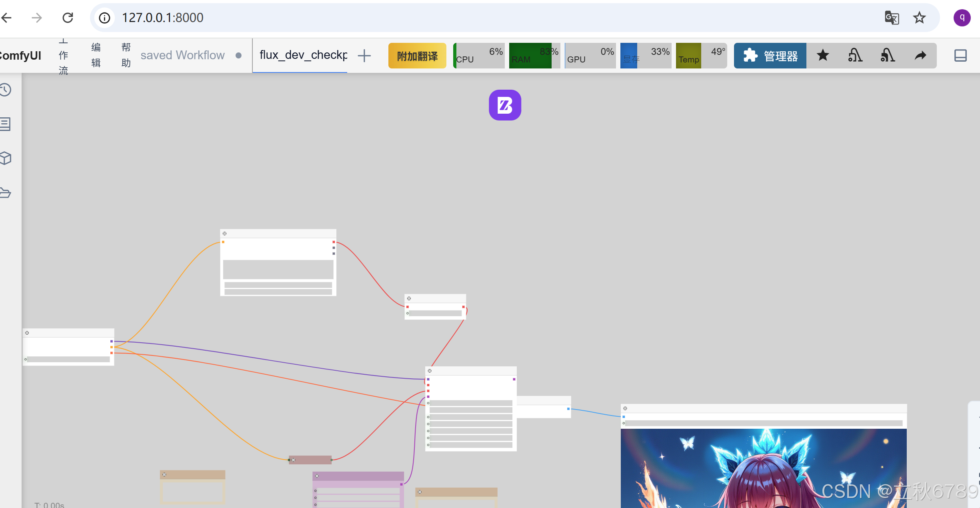
Task: Open the 编辑 edit menu
Action: point(96,55)
